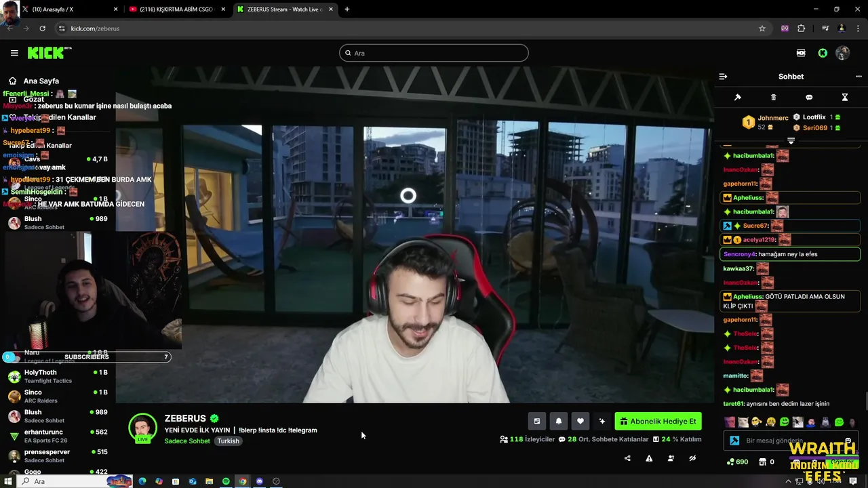Collapse the Sohbet chat panel
This screenshot has width=868, height=488.
click(723, 77)
